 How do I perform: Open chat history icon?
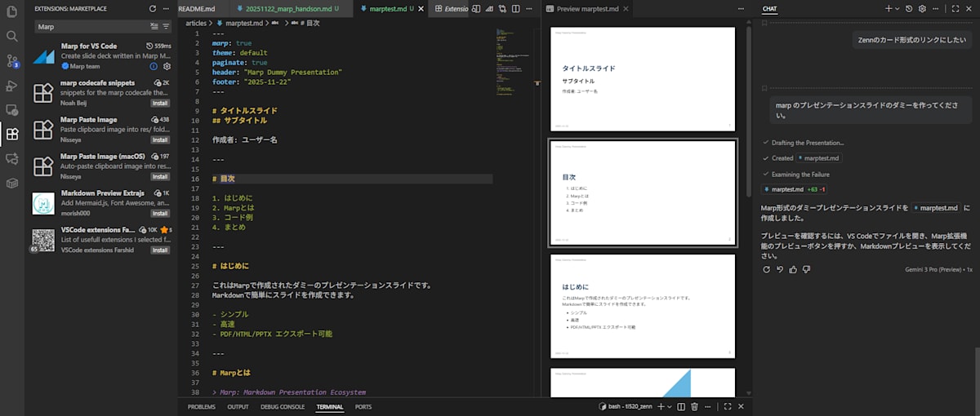point(910,8)
